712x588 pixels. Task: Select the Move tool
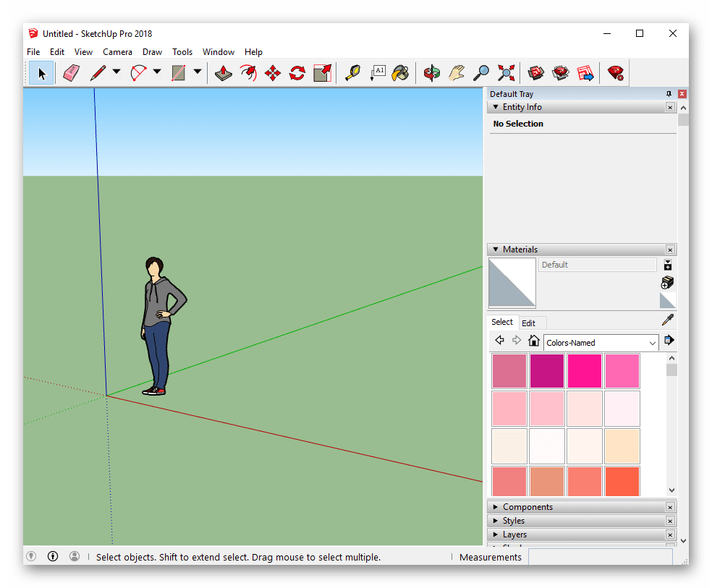(x=273, y=73)
